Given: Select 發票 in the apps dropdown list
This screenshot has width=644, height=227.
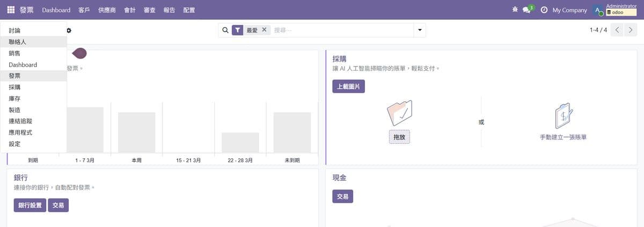Looking at the screenshot, I should (33, 76).
